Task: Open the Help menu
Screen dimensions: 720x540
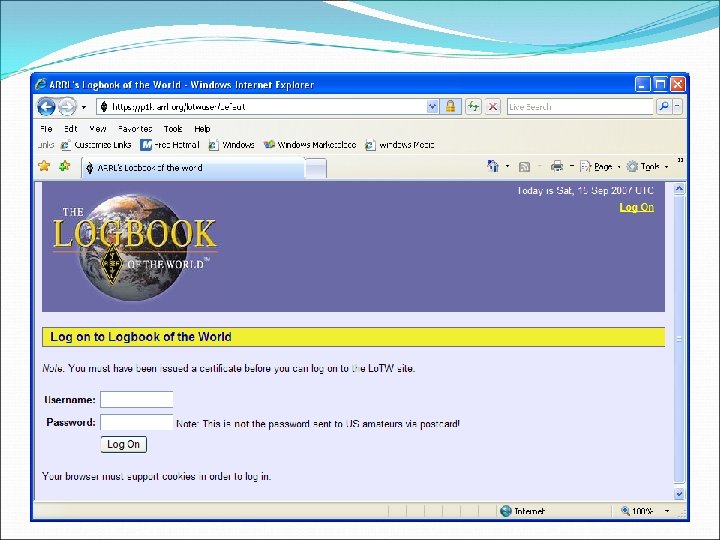Action: coord(202,129)
